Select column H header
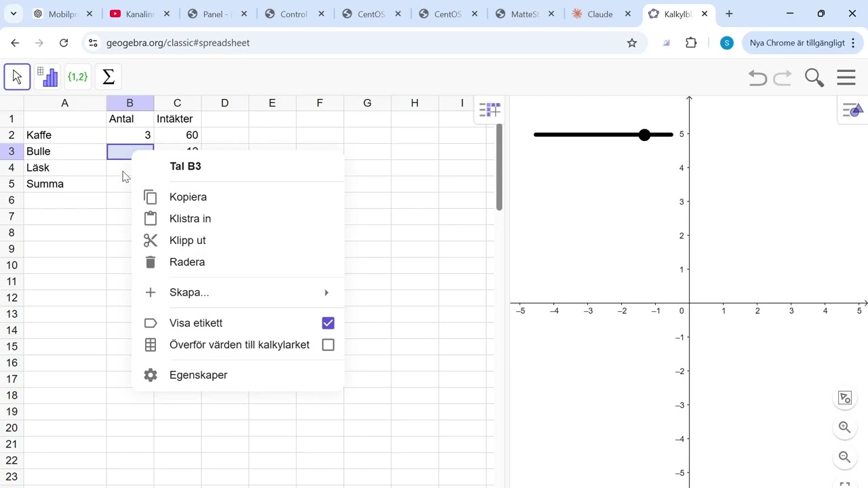Screen dimensions: 868x488 click(414, 103)
